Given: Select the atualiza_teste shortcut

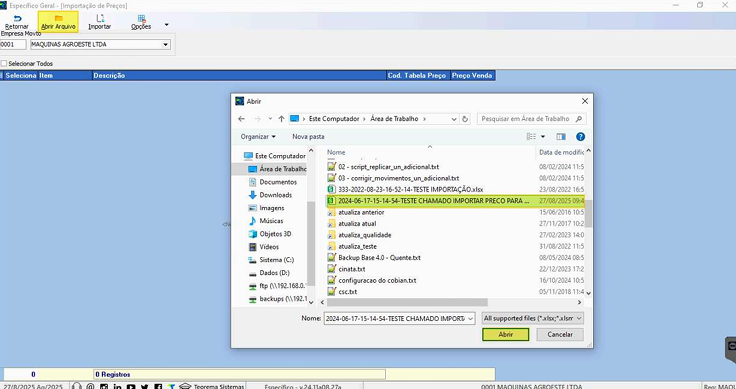Looking at the screenshot, I should (x=352, y=246).
